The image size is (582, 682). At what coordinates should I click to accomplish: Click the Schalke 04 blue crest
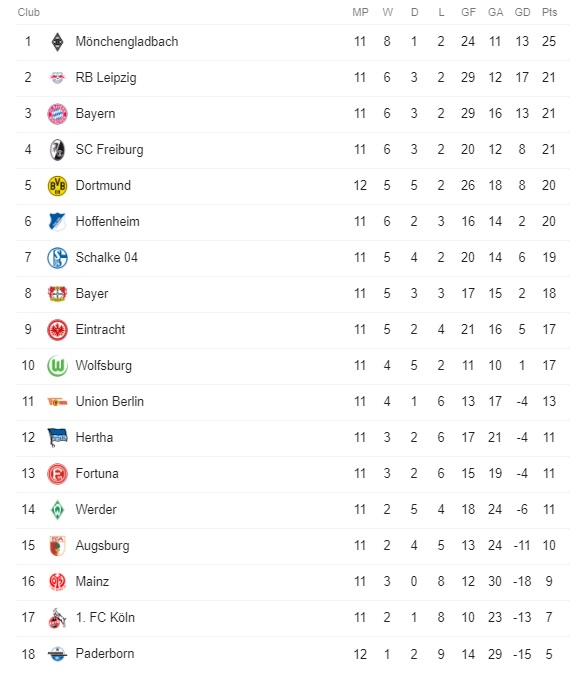pyautogui.click(x=57, y=257)
